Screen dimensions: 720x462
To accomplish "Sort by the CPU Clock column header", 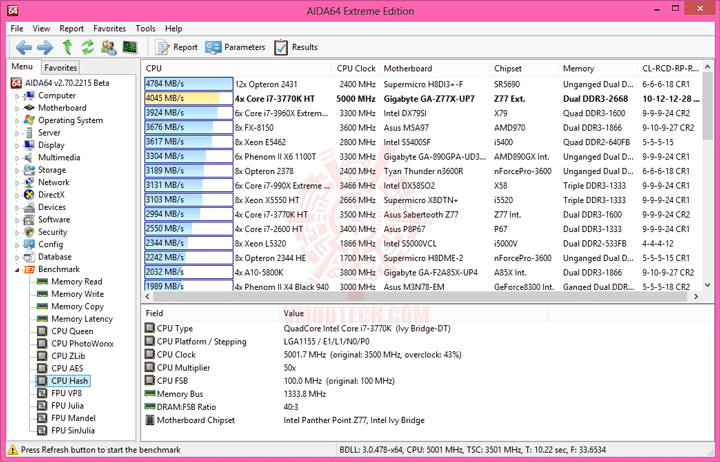I will tap(355, 68).
